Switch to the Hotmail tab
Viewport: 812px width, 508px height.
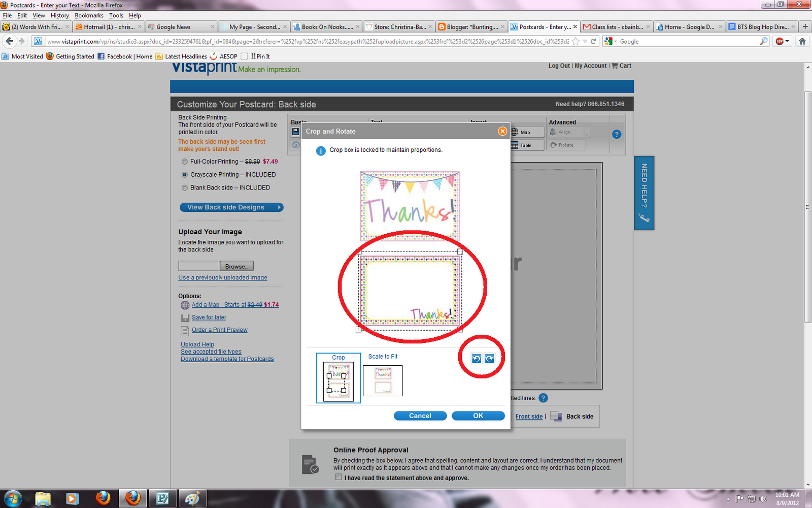click(x=109, y=27)
